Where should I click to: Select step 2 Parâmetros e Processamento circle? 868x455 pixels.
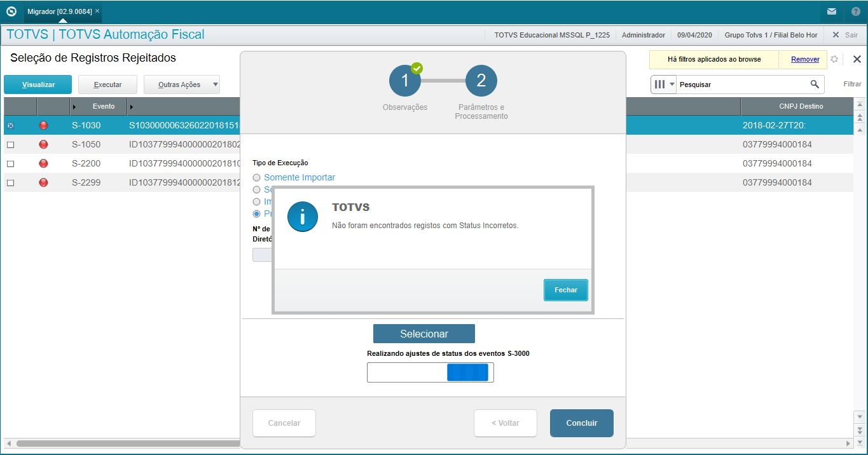[x=481, y=80]
